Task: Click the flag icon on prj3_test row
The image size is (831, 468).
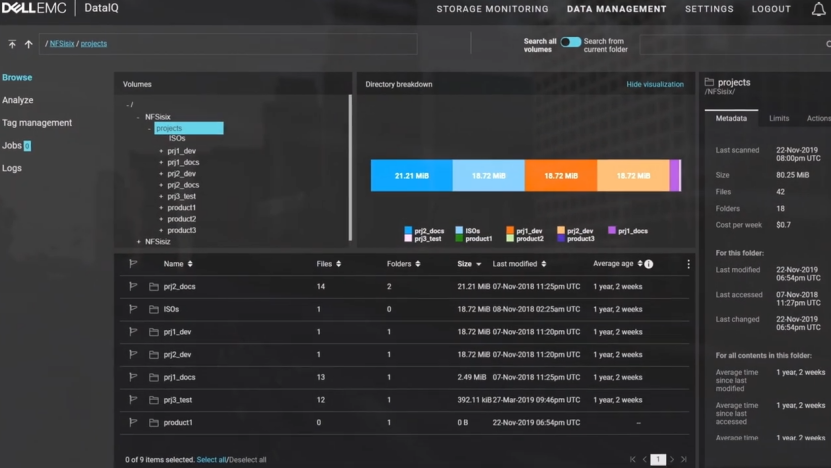Action: click(132, 400)
